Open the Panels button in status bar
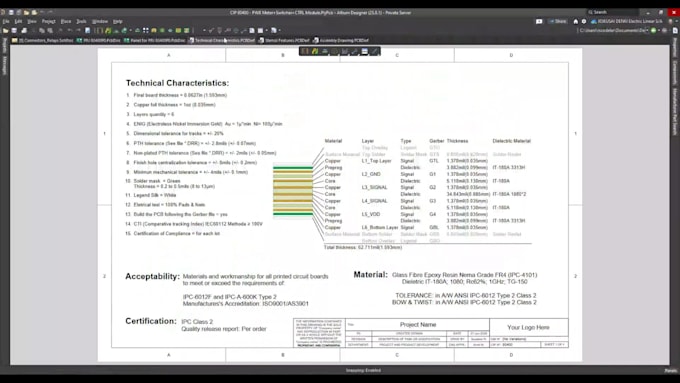 670,370
